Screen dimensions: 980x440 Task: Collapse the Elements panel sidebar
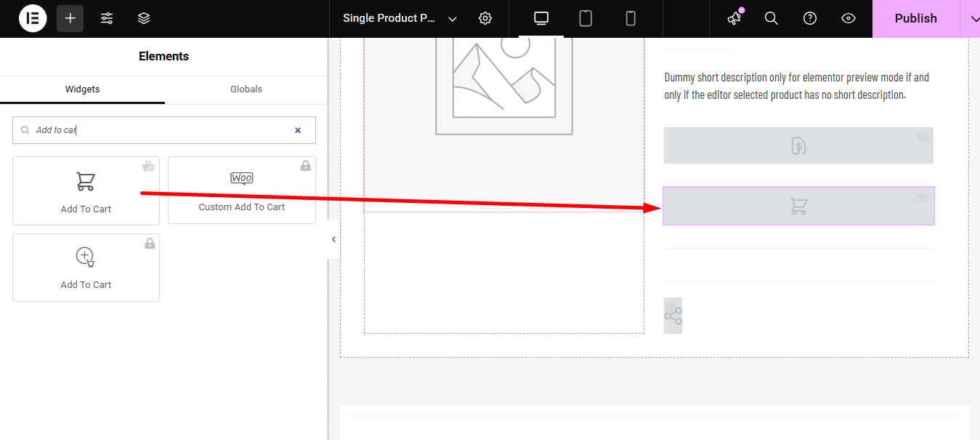pyautogui.click(x=333, y=239)
